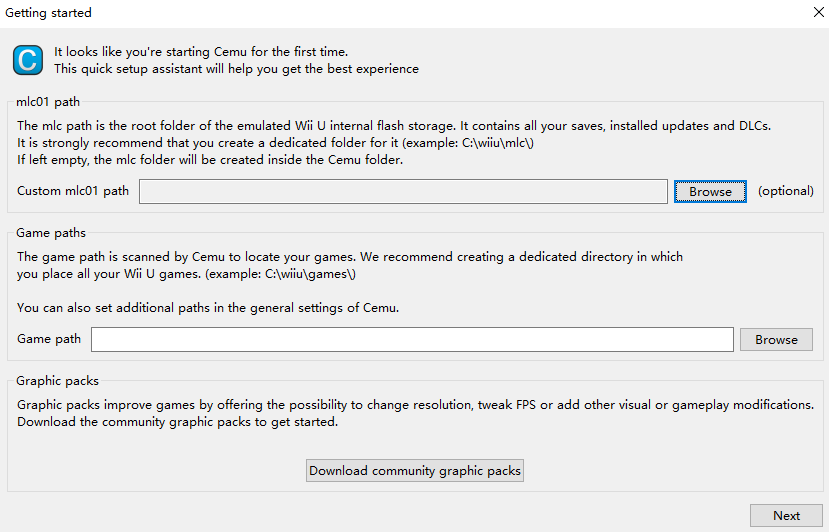Viewport: 829px width, 532px height.
Task: Click the "mlc01 path" group heading
Action: tap(48, 101)
